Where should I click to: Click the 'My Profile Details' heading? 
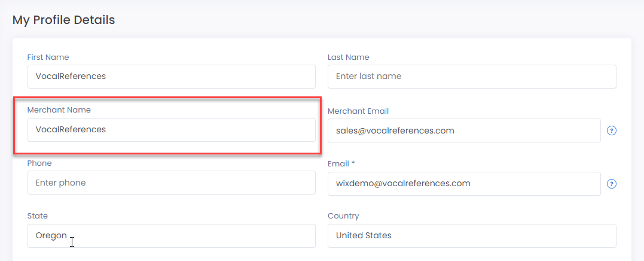[x=63, y=20]
